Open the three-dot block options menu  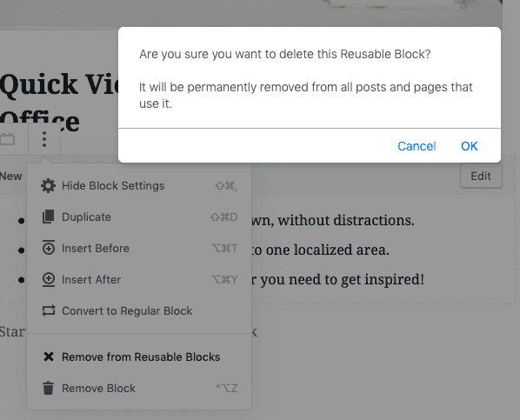pyautogui.click(x=44, y=139)
